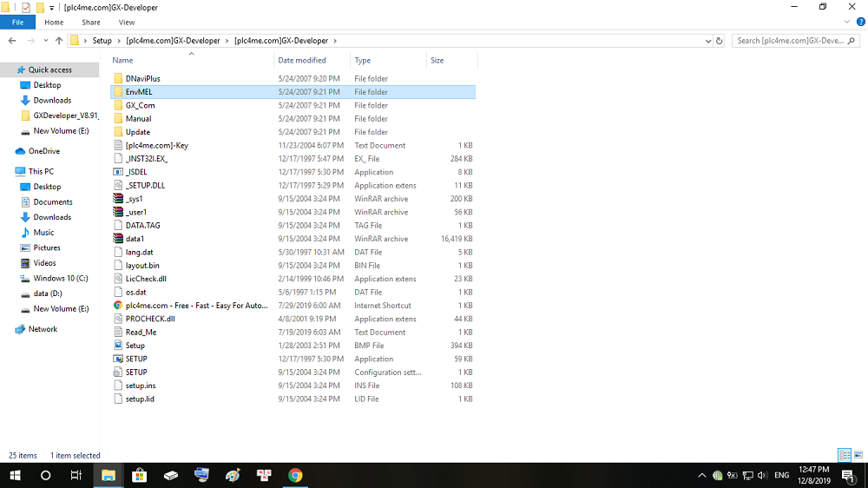Switch to details view layout
Viewport: 868px width, 488px height.
click(844, 455)
